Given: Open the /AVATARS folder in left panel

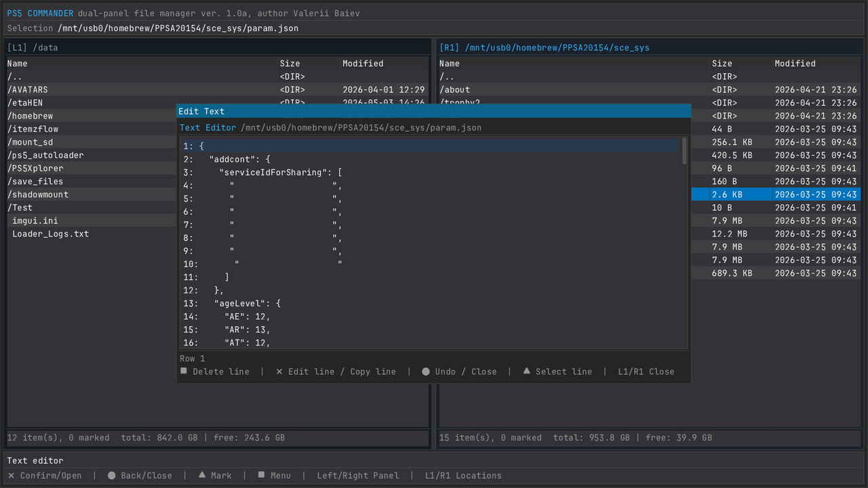Looking at the screenshot, I should coord(217,89).
